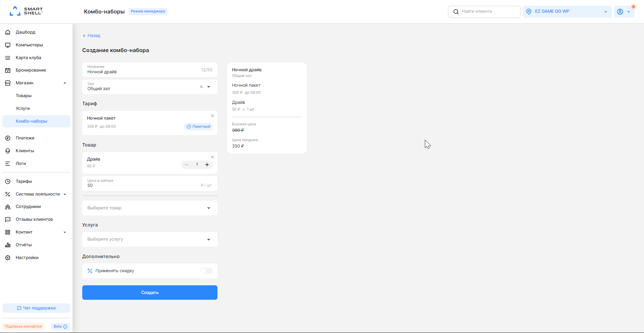Click the Клиенты icon in sidebar
This screenshot has height=333, width=644.
point(8,151)
